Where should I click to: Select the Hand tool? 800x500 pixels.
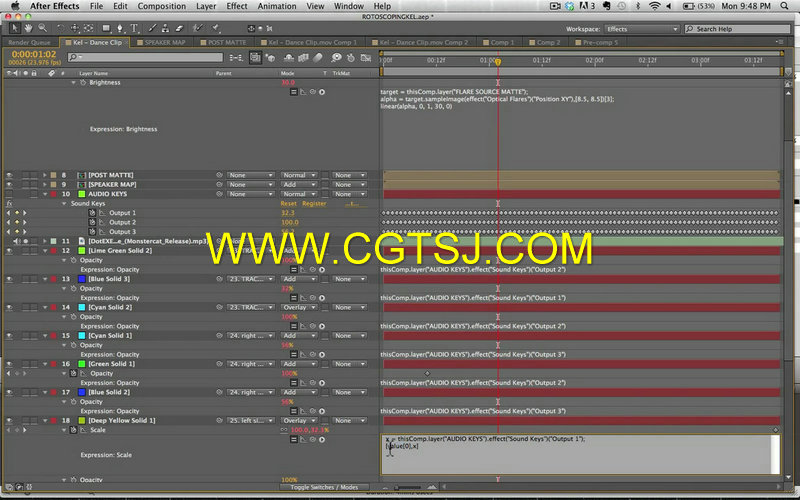point(29,29)
